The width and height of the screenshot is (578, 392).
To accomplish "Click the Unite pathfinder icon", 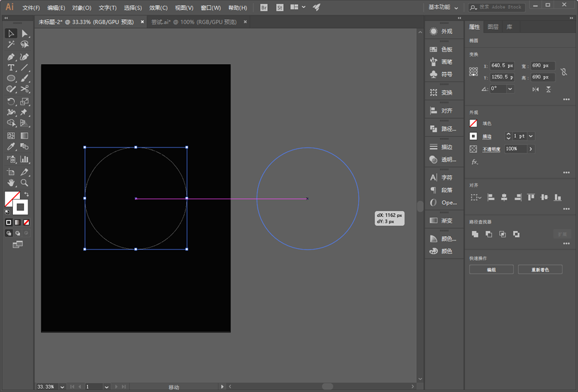I will pyautogui.click(x=475, y=234).
